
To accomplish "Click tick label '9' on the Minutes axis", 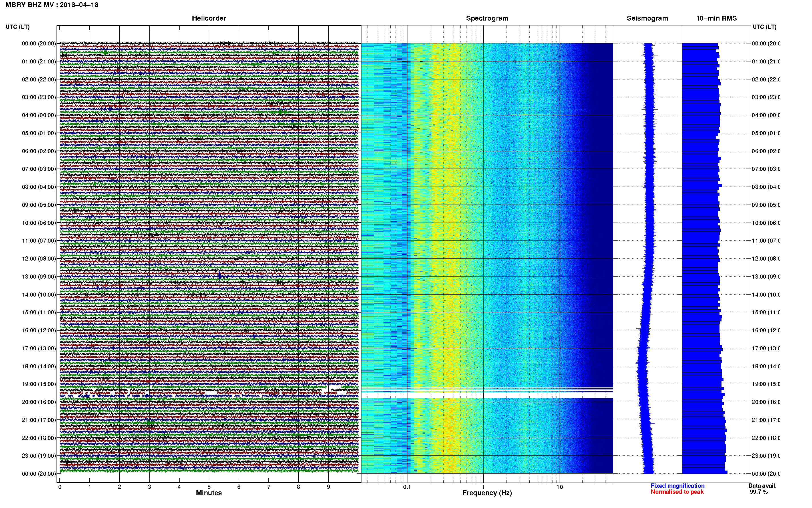I will tap(328, 487).
